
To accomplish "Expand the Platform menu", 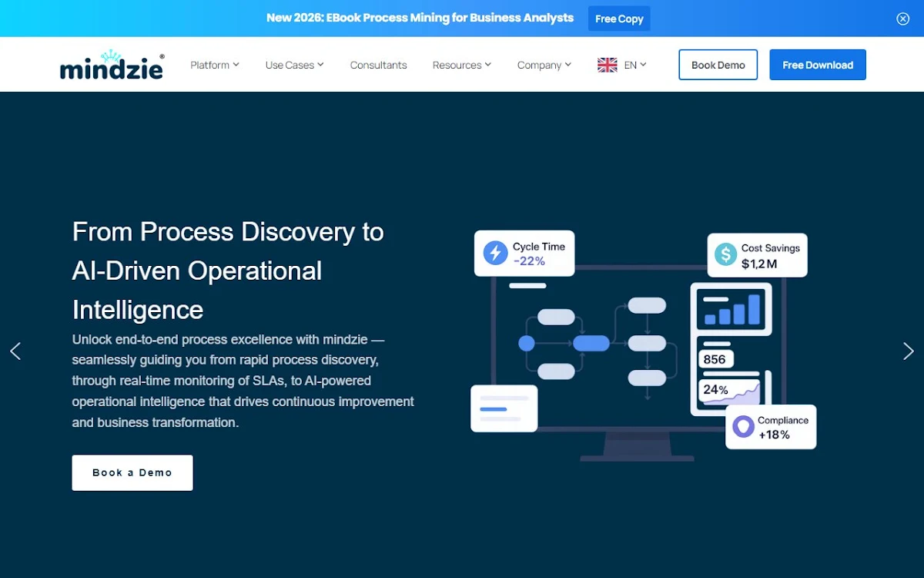I will (x=215, y=65).
